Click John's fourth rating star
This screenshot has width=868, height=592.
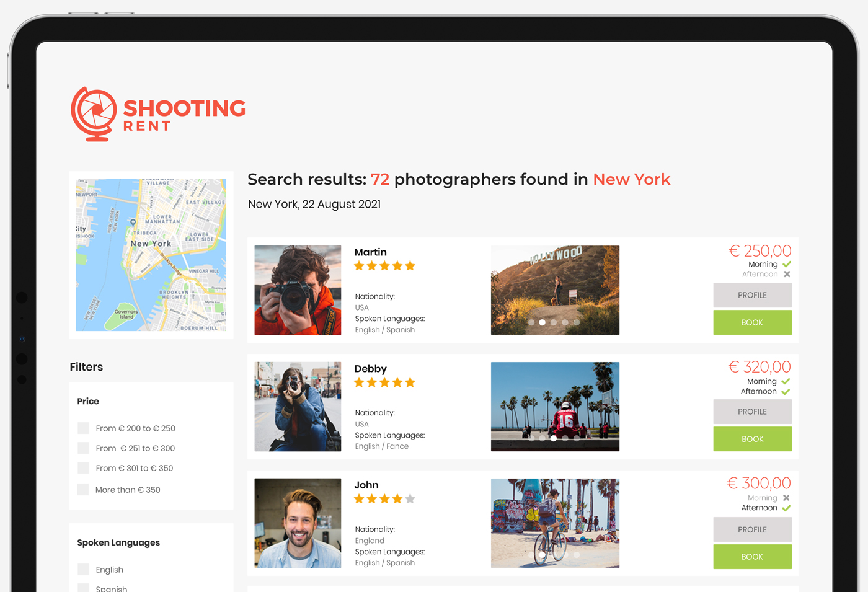397,499
